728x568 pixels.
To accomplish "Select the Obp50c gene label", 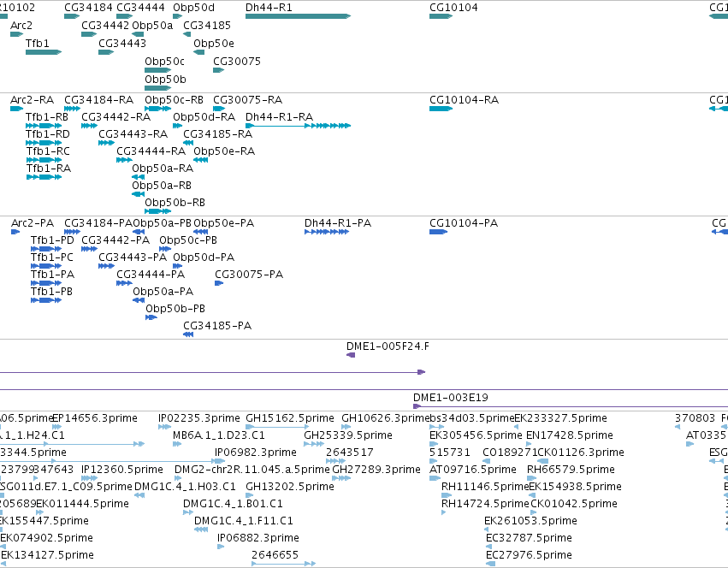I will [x=164, y=62].
